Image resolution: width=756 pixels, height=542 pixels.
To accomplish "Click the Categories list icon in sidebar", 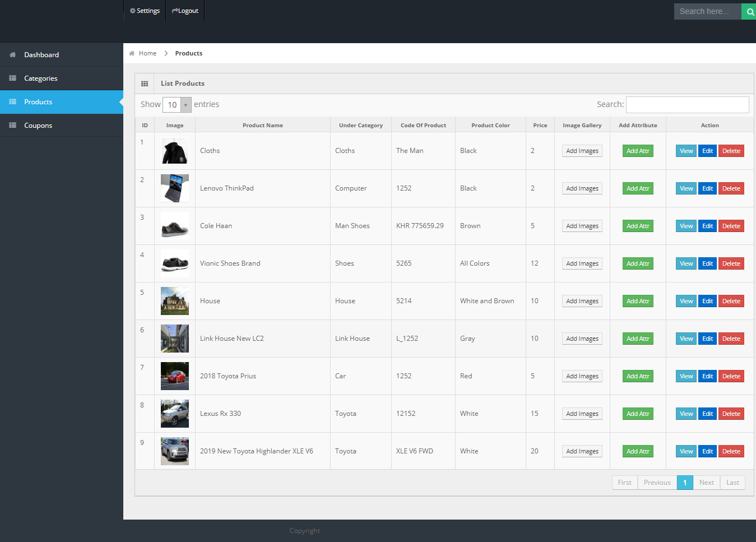I will pyautogui.click(x=12, y=78).
